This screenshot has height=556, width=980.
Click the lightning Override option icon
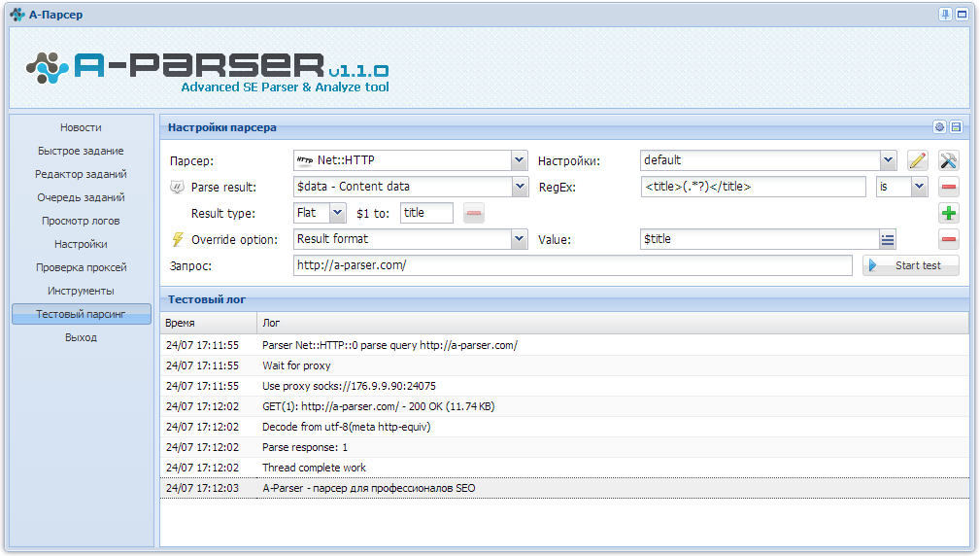tap(178, 239)
